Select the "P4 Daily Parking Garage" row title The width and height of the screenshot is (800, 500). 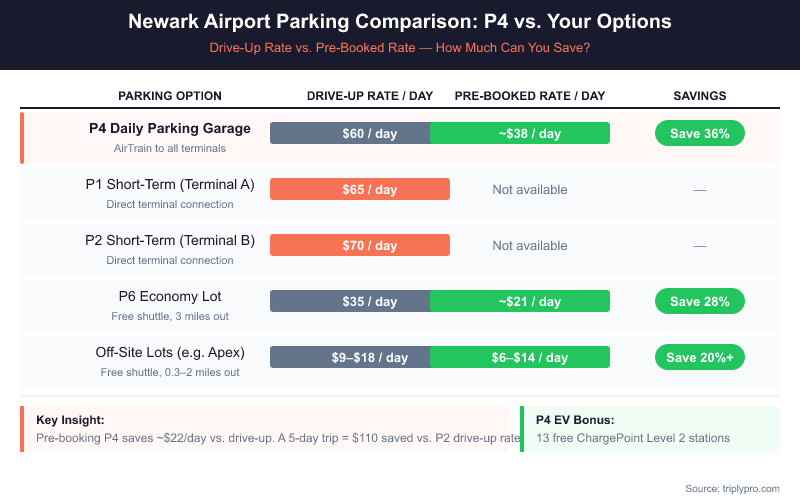[170, 129]
